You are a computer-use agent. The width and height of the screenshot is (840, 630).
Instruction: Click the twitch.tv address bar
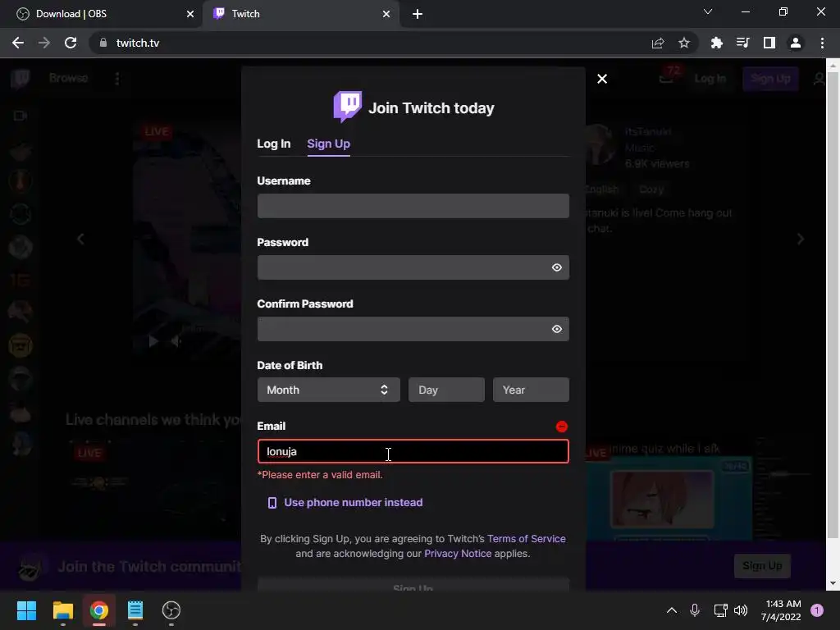coord(370,43)
